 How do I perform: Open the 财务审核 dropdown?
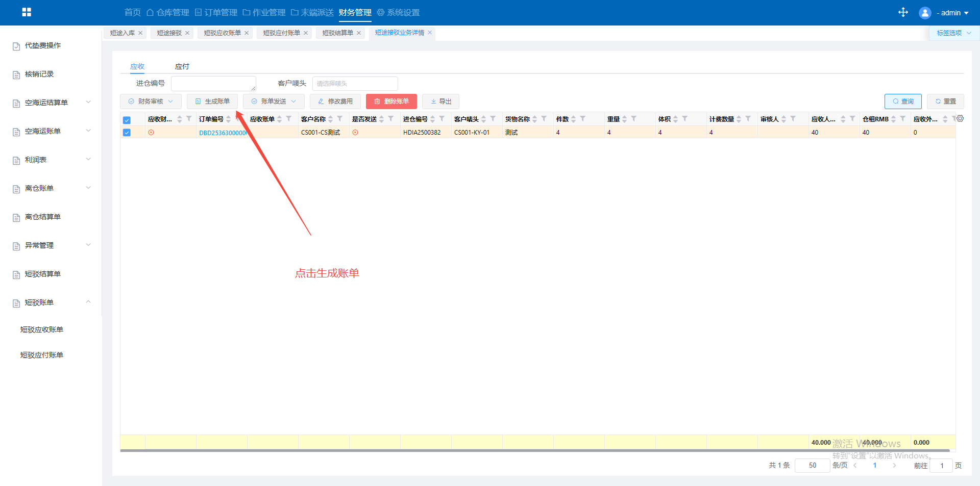tap(151, 101)
